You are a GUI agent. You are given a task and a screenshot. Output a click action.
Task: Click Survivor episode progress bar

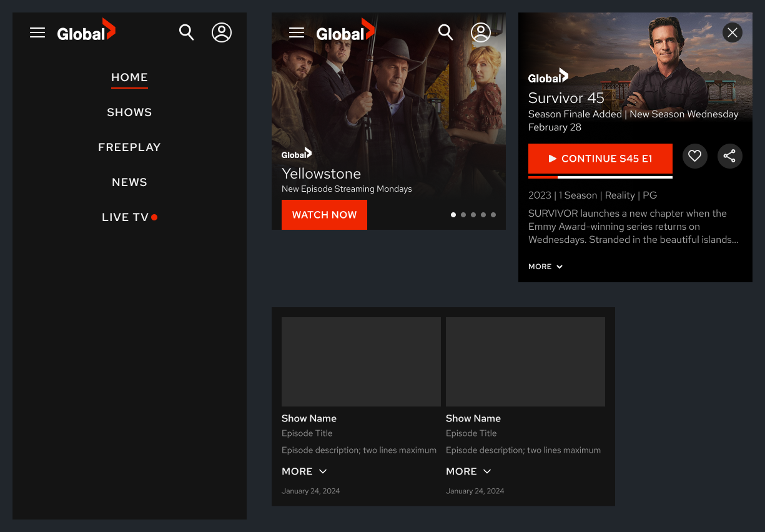pos(600,177)
